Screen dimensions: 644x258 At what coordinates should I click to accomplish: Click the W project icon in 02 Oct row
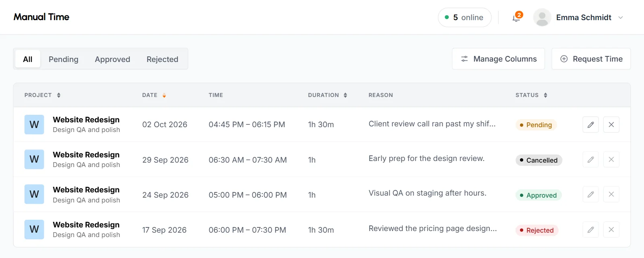point(34,124)
